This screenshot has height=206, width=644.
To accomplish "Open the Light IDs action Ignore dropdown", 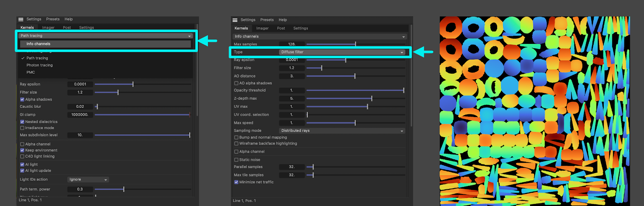I will click(88, 180).
